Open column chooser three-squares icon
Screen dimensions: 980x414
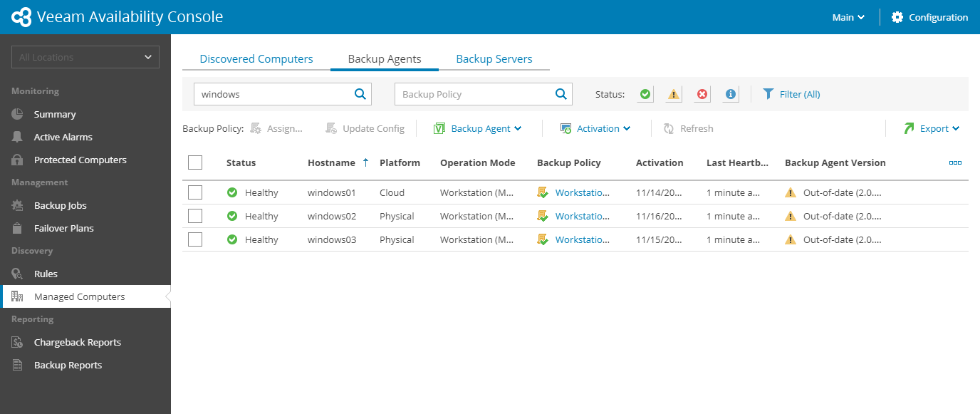tap(955, 162)
